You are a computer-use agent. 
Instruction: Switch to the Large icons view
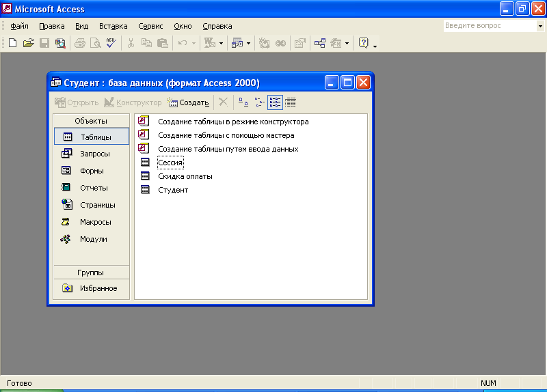pyautogui.click(x=243, y=102)
